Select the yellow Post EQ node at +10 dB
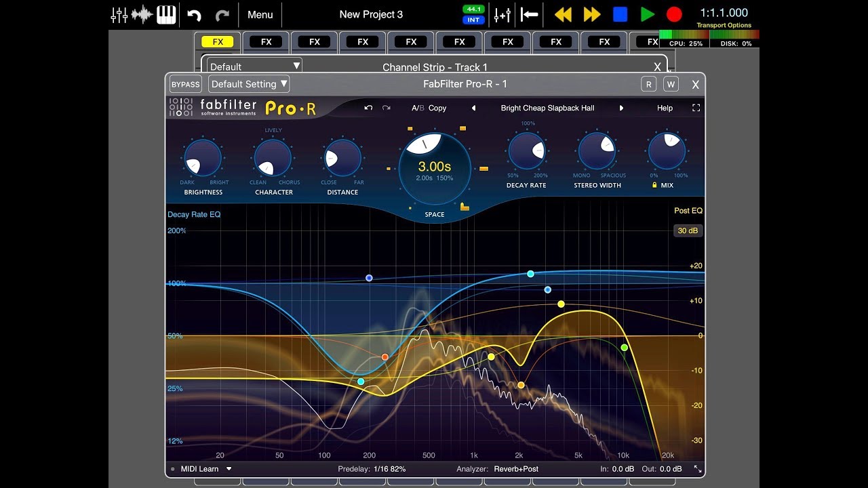868x488 pixels. pos(561,304)
